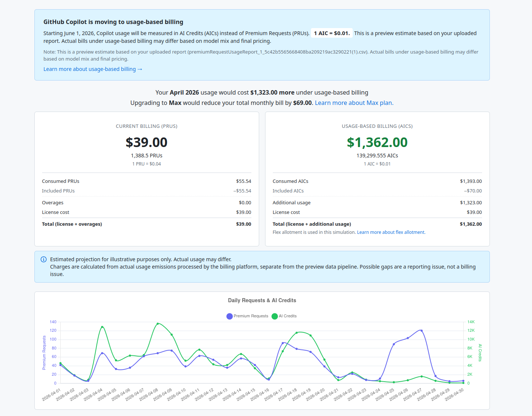
Task: Open Learn more about flex allotment link
Action: coord(391,232)
